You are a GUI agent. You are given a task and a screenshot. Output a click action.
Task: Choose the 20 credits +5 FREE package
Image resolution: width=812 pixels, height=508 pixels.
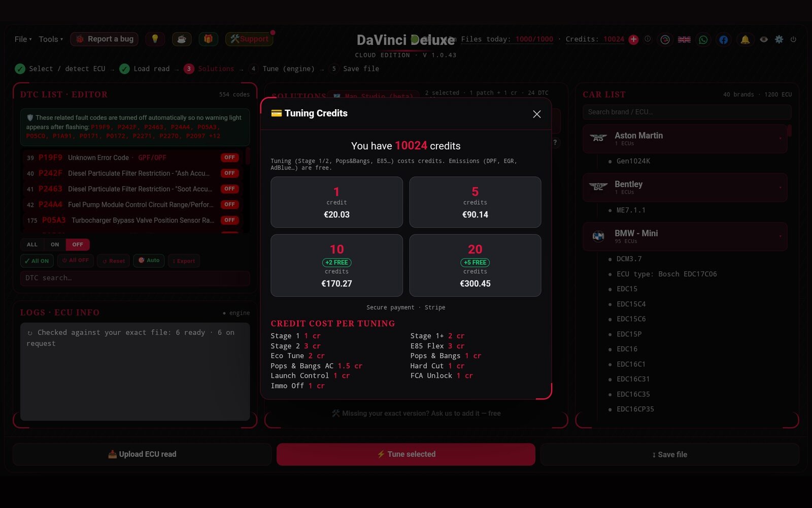[x=475, y=265]
